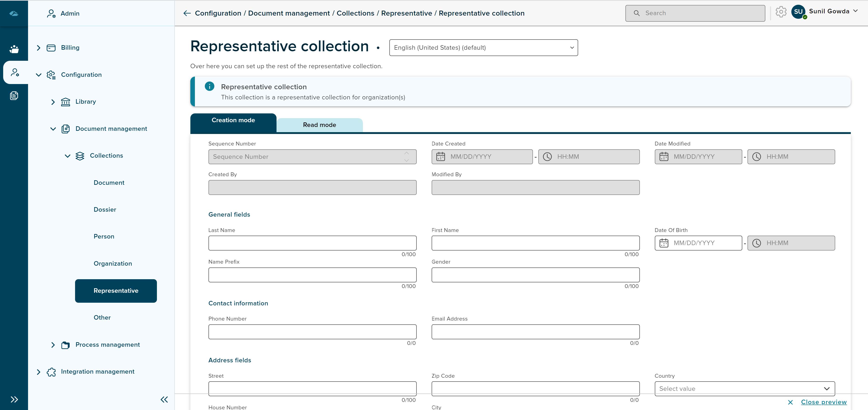Open the language selection dropdown
Screen dimensions: 868x410
pyautogui.click(x=483, y=48)
